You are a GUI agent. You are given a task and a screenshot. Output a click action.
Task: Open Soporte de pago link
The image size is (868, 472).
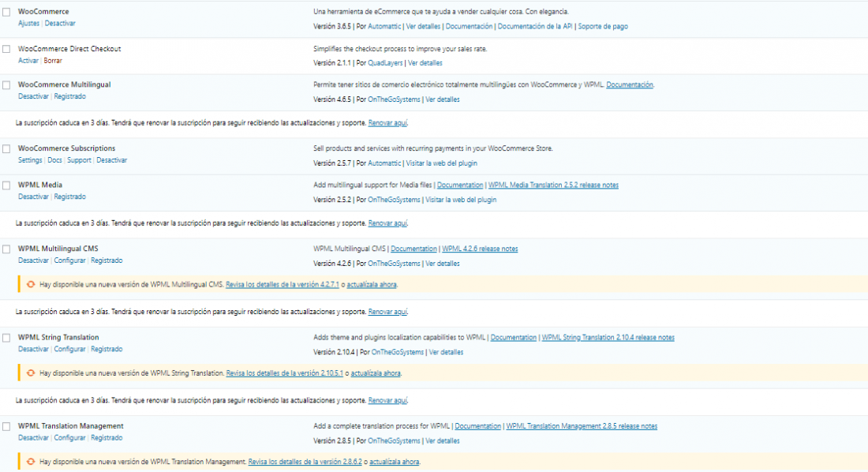(x=603, y=26)
